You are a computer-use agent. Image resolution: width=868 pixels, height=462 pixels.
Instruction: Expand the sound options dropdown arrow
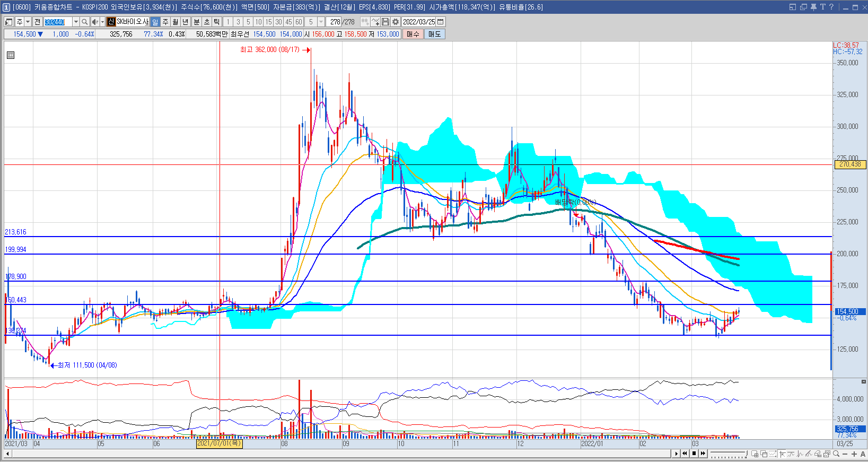[x=102, y=22]
